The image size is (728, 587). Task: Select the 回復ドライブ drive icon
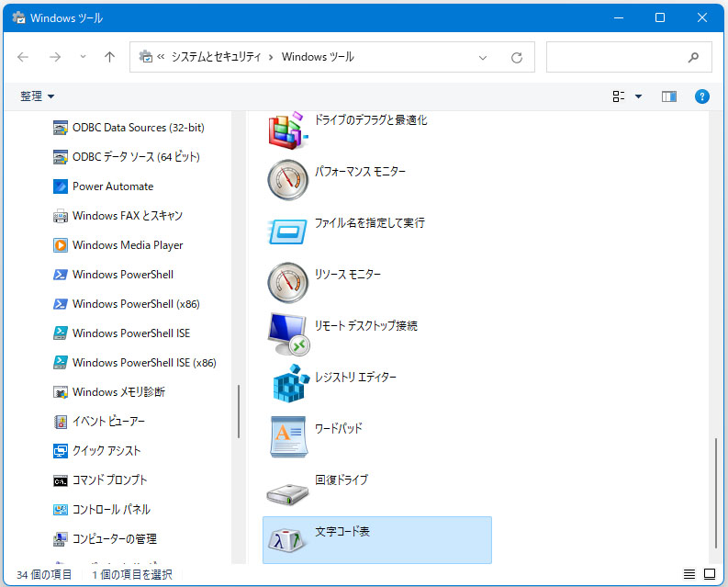tap(287, 494)
